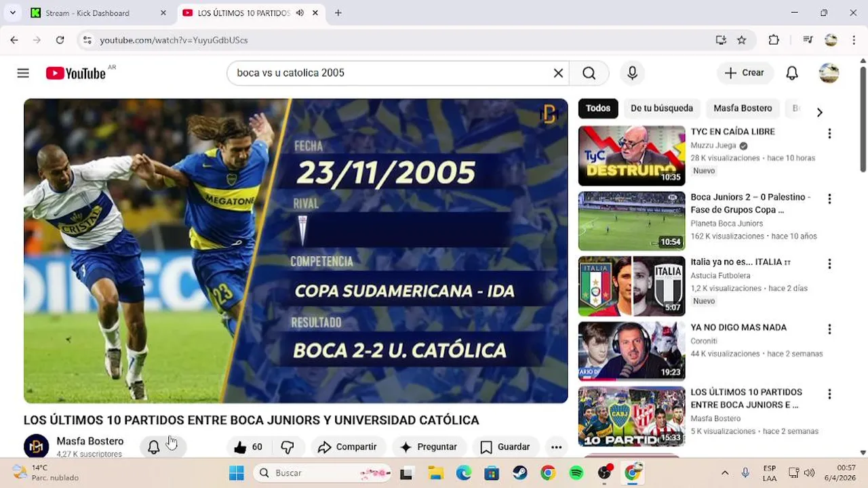
Task: View site information icon in address bar
Action: point(87,40)
